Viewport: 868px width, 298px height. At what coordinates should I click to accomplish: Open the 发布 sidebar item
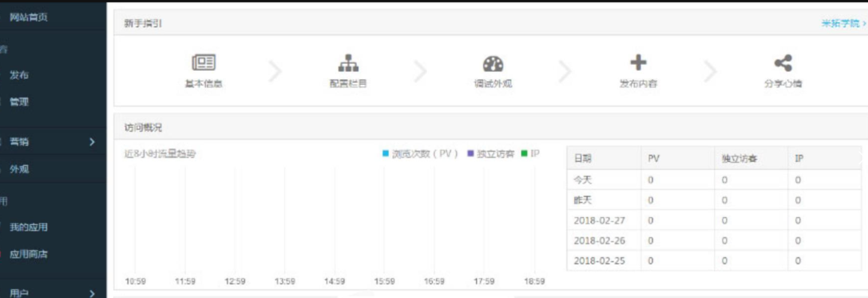[19, 76]
